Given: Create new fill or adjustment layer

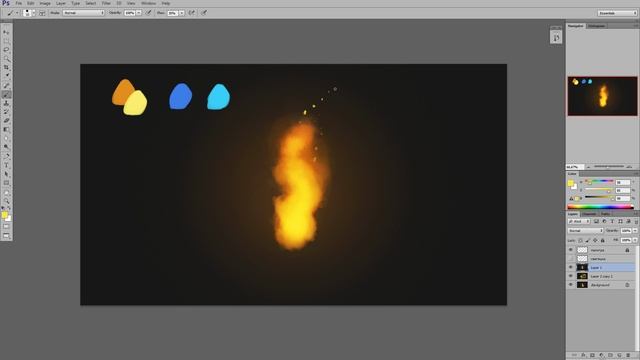Looking at the screenshot, I should pos(601,356).
